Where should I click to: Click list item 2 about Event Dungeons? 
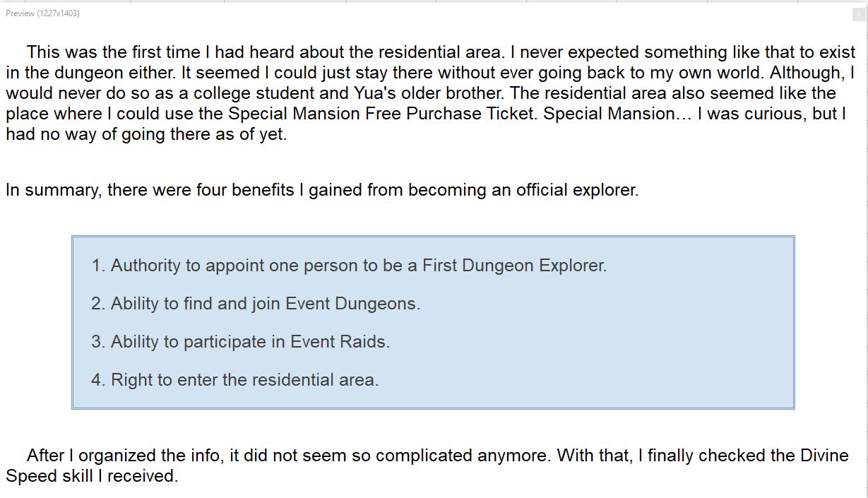(x=256, y=304)
